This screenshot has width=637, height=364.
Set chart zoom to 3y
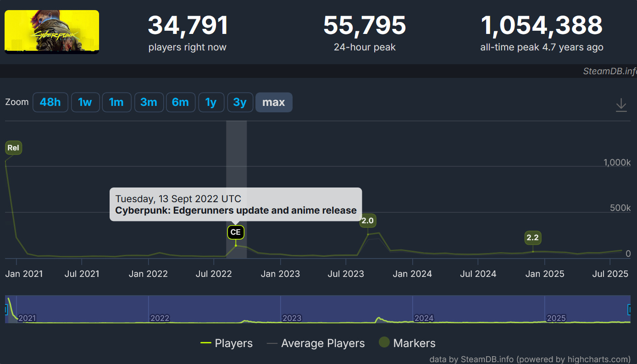(240, 102)
